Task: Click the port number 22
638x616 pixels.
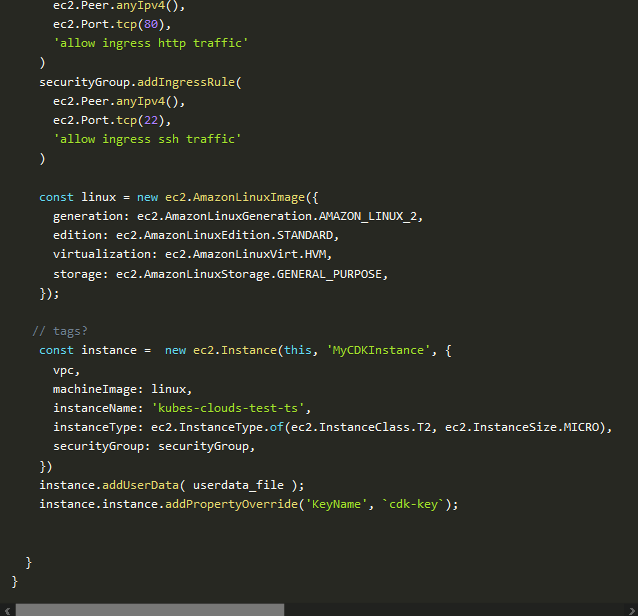Action: pos(151,120)
